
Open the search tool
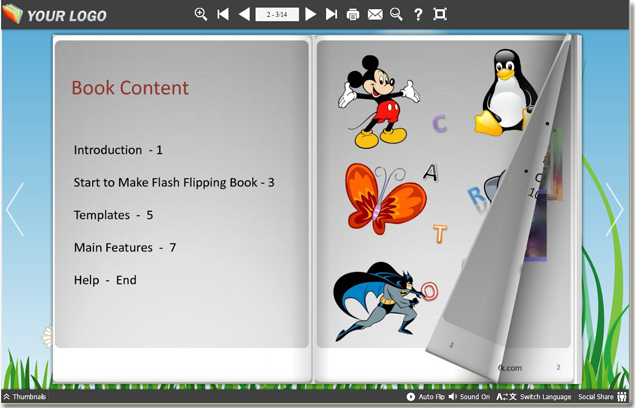[x=396, y=14]
